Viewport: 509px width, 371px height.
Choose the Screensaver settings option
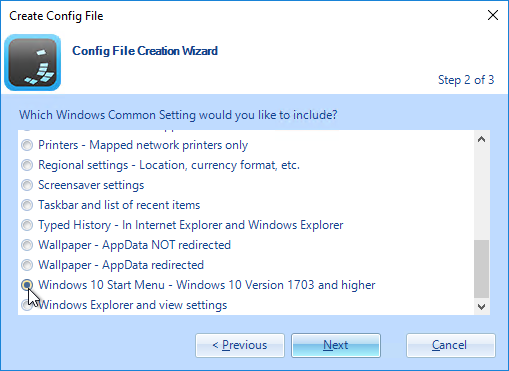(x=27, y=185)
